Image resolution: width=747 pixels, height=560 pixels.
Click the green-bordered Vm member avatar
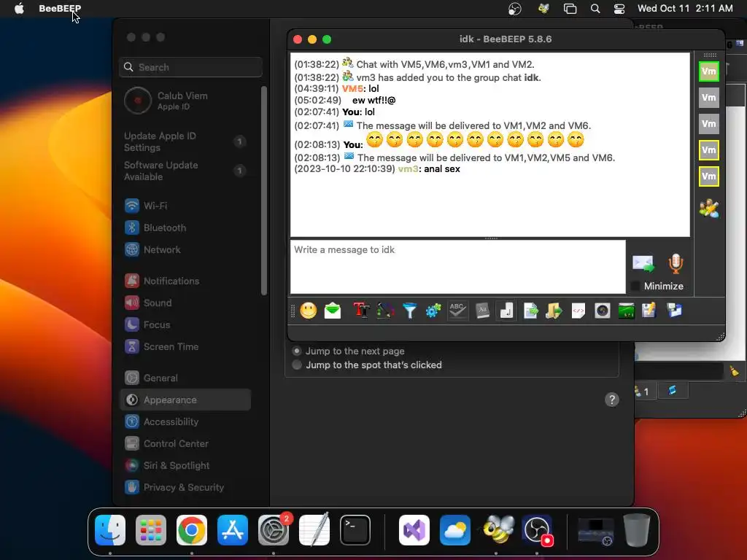[x=709, y=72]
